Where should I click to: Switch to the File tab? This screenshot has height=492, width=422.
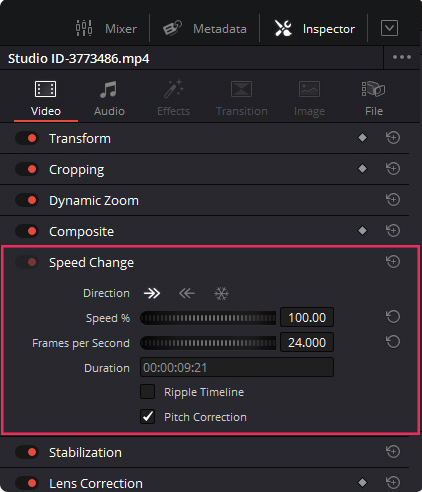pos(374,98)
